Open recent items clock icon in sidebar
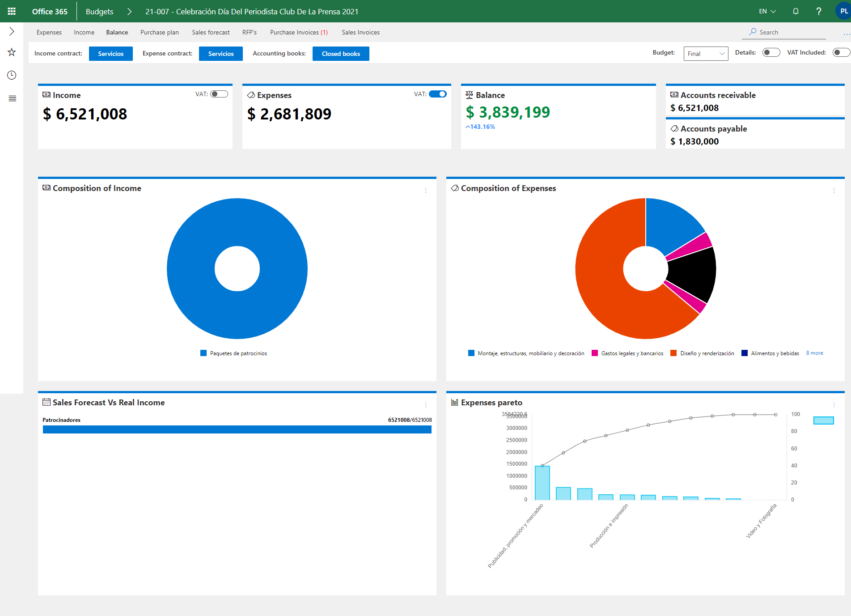Screen dimensions: 851x616 [12, 75]
